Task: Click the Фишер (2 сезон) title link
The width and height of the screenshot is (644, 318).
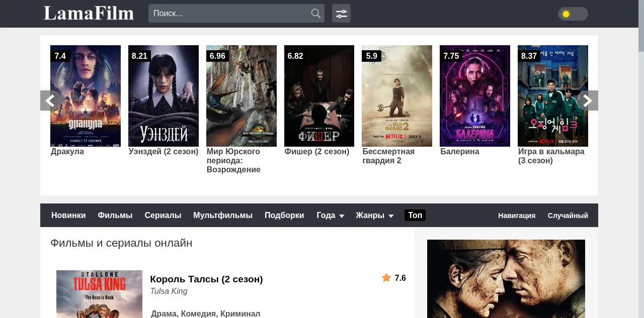Action: 317,152
